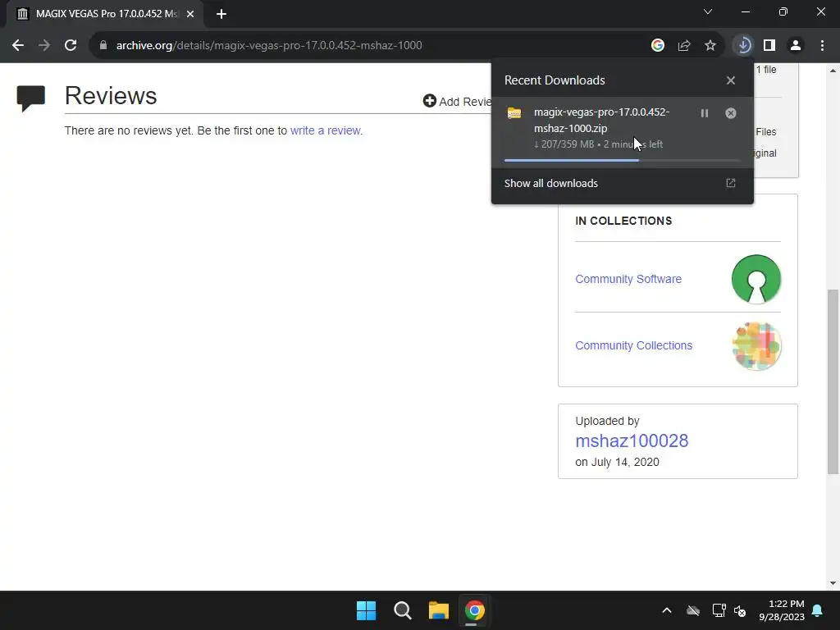Click the on July 14, 2020 upload date

[617, 462]
